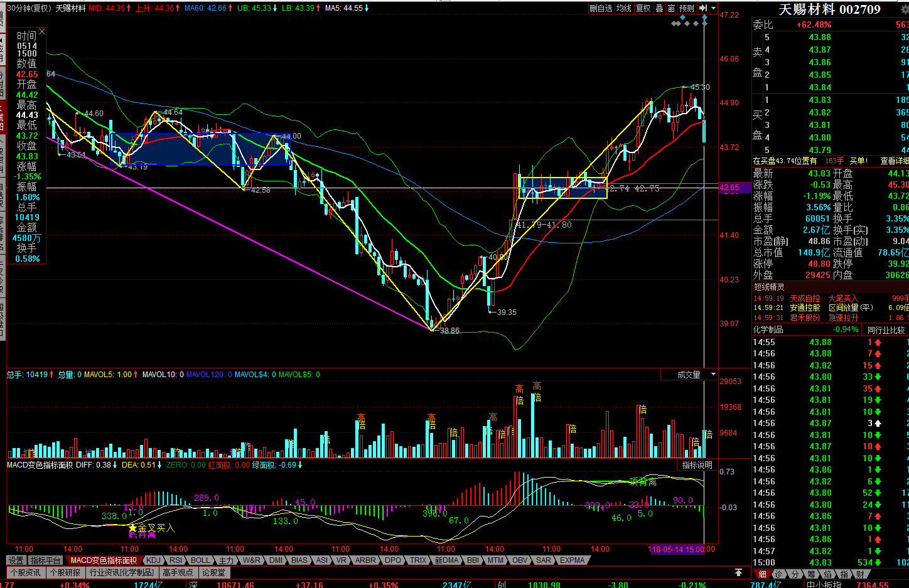
Task: Open the 指标平台 tab
Action: pyautogui.click(x=46, y=560)
